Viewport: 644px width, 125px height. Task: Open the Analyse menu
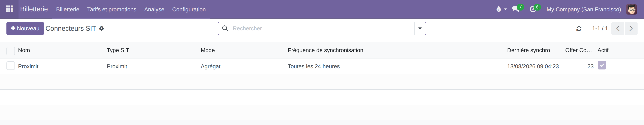point(154,9)
